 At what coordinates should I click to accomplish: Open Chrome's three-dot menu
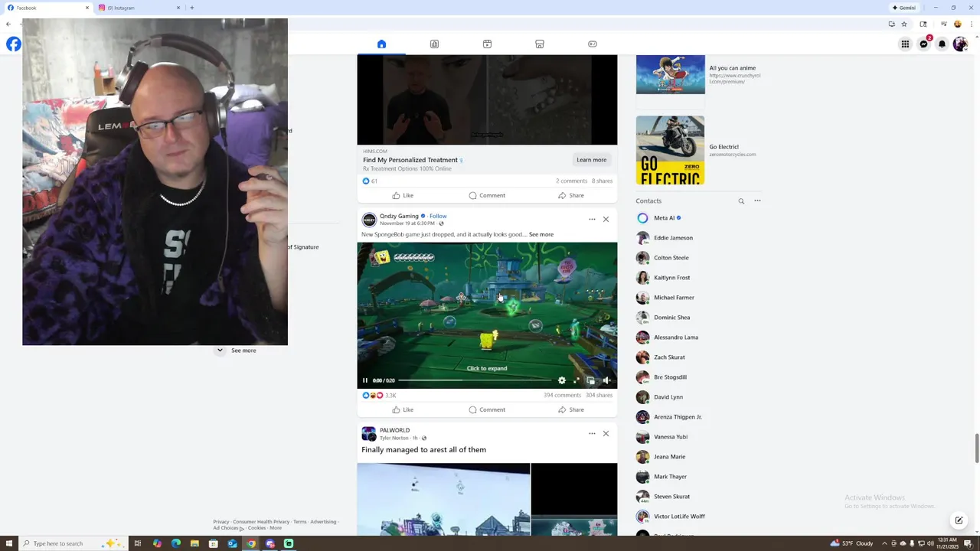[971, 24]
